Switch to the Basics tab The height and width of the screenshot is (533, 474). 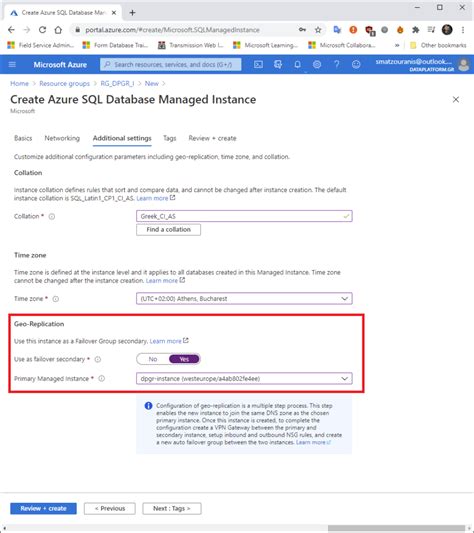click(23, 138)
